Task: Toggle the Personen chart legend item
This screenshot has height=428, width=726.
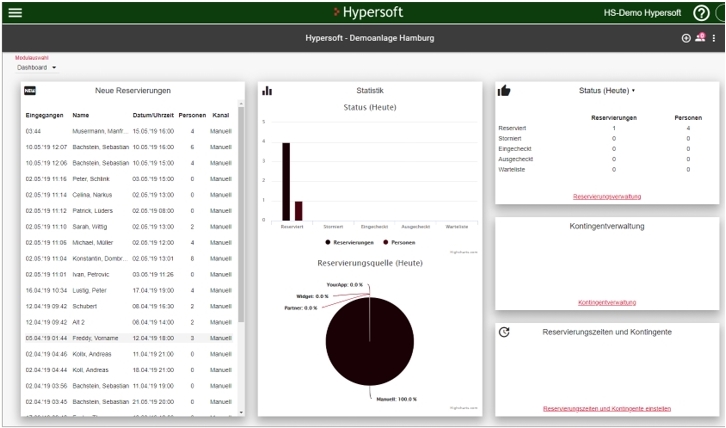Action: click(x=399, y=242)
